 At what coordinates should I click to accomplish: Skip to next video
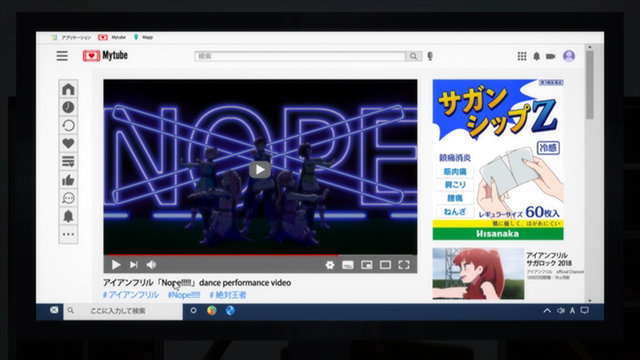click(x=133, y=265)
